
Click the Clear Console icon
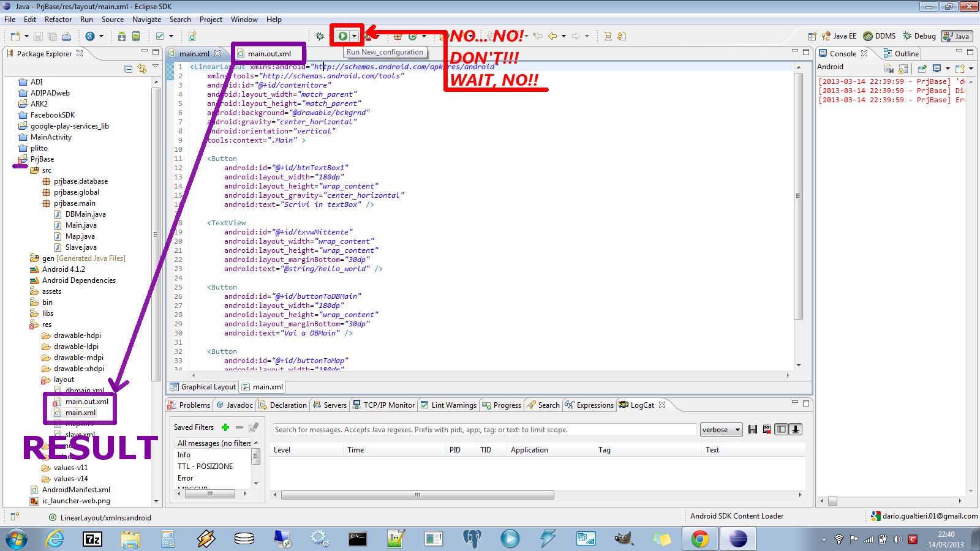pyautogui.click(x=889, y=69)
